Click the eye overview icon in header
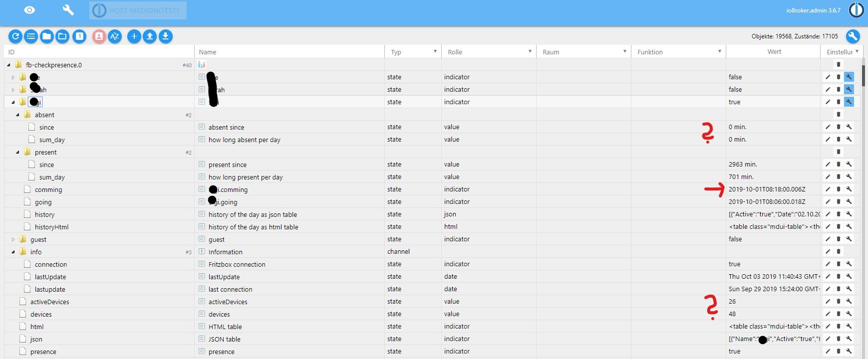The image size is (868, 359). click(29, 10)
